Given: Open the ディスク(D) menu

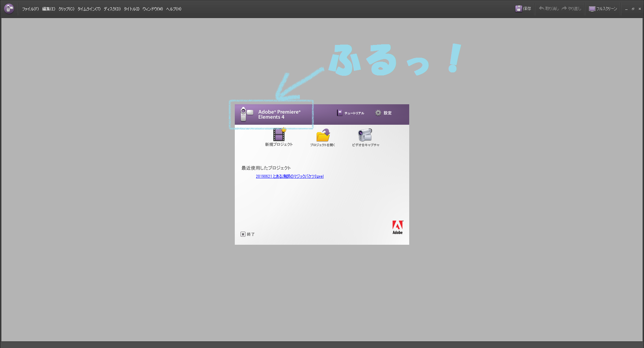Looking at the screenshot, I should click(x=112, y=9).
